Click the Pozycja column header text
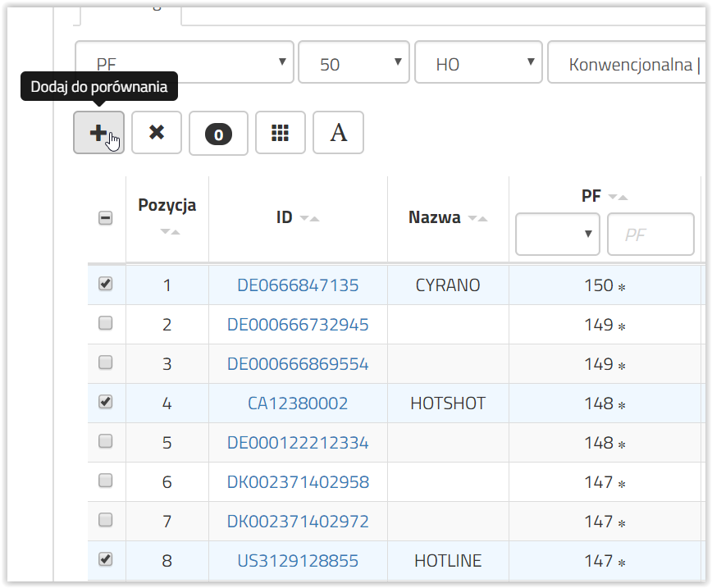The height and width of the screenshot is (588, 712). coord(167,205)
